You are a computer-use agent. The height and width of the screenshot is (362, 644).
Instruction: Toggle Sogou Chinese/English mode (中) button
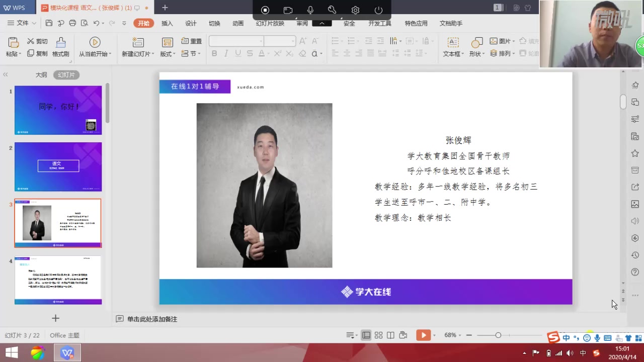pyautogui.click(x=567, y=337)
